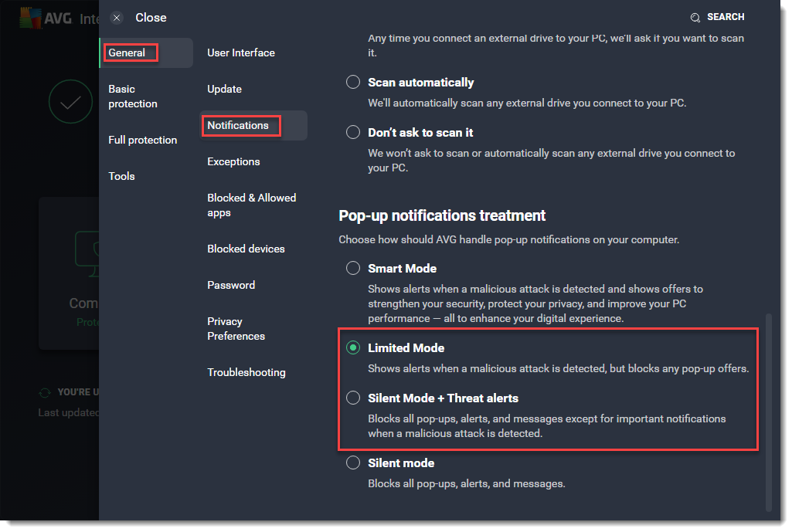The width and height of the screenshot is (792, 532).
Task: Click the X icon next to Close
Action: point(117,17)
